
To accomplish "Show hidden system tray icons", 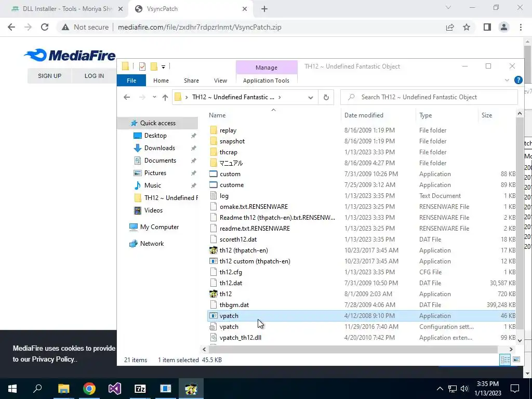I will point(440,389).
